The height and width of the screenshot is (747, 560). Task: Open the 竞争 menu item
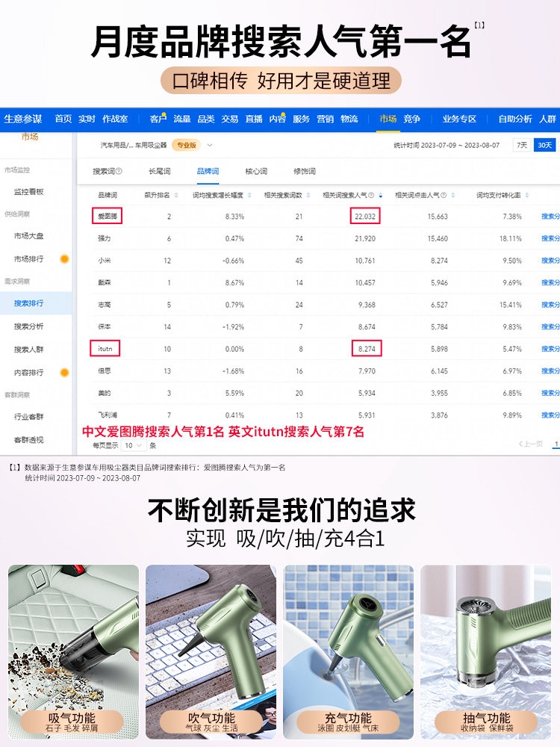pyautogui.click(x=412, y=119)
